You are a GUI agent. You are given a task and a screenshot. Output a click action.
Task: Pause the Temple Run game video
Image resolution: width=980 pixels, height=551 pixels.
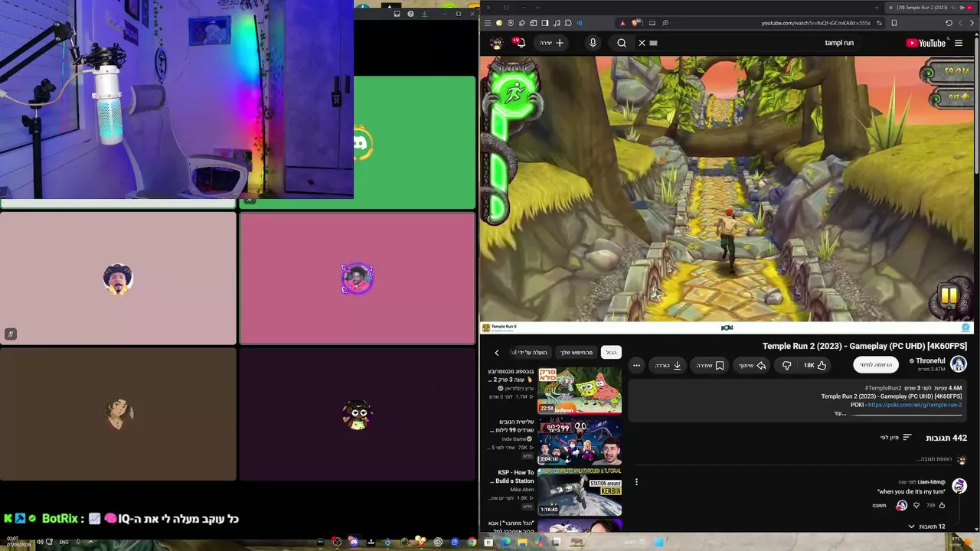tap(949, 295)
